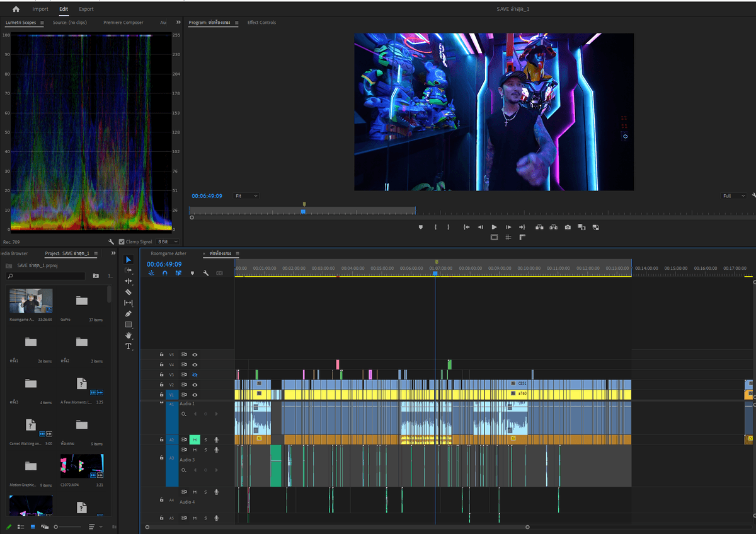Viewport: 756px width, 534px height.
Task: Click the search field in Project panel
Action: click(x=46, y=276)
